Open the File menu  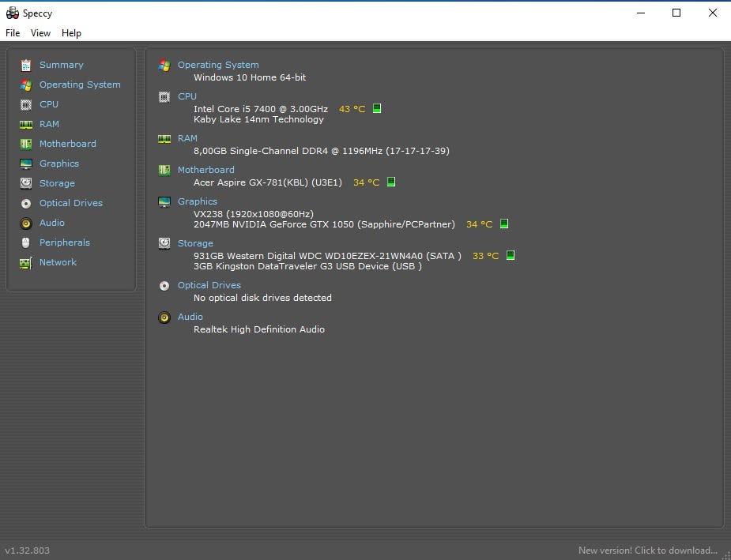coord(13,33)
